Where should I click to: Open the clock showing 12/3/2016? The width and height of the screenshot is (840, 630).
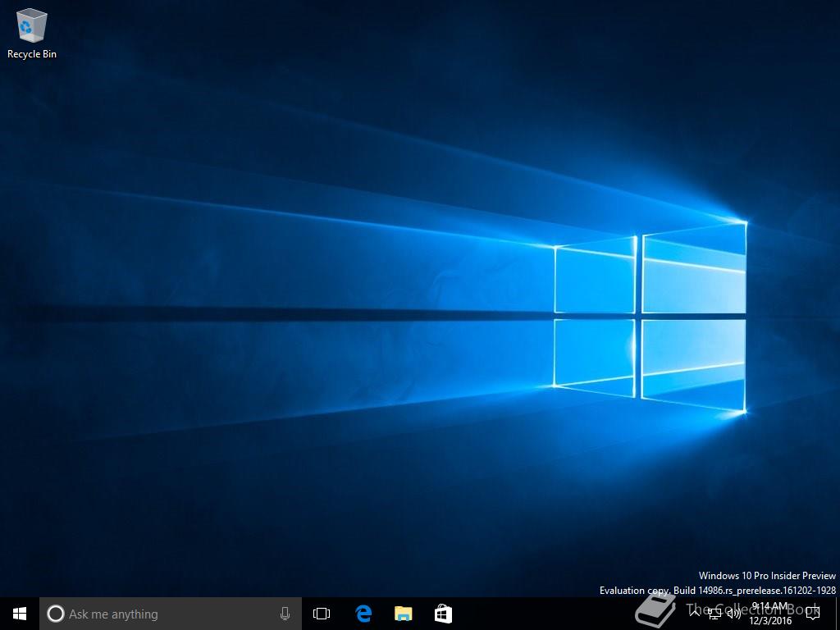tap(769, 614)
